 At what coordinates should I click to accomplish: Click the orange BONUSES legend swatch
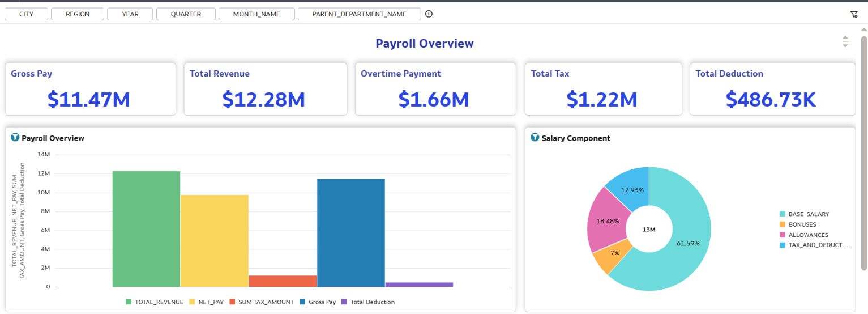tap(783, 224)
